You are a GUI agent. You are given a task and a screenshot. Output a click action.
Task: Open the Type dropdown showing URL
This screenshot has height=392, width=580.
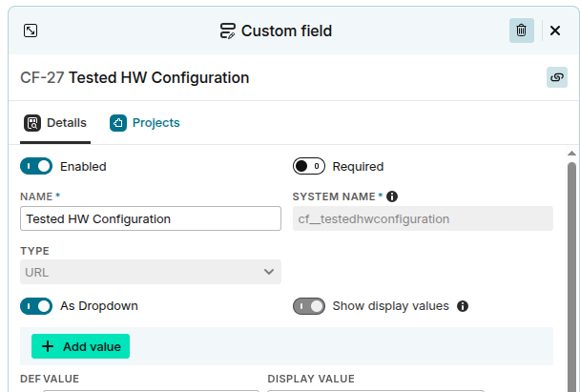click(151, 272)
